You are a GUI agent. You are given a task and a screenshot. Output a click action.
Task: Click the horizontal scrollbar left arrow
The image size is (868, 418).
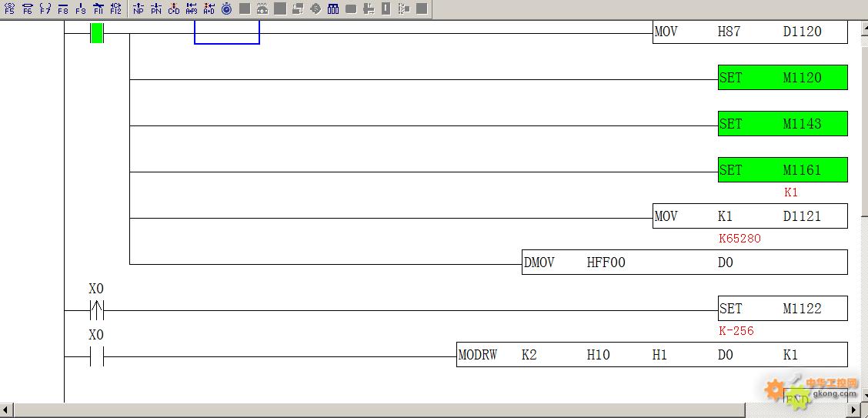[x=6, y=410]
